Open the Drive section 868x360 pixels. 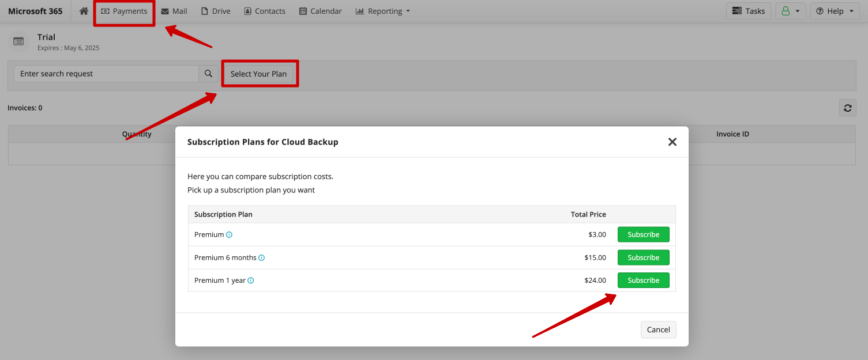(x=216, y=11)
